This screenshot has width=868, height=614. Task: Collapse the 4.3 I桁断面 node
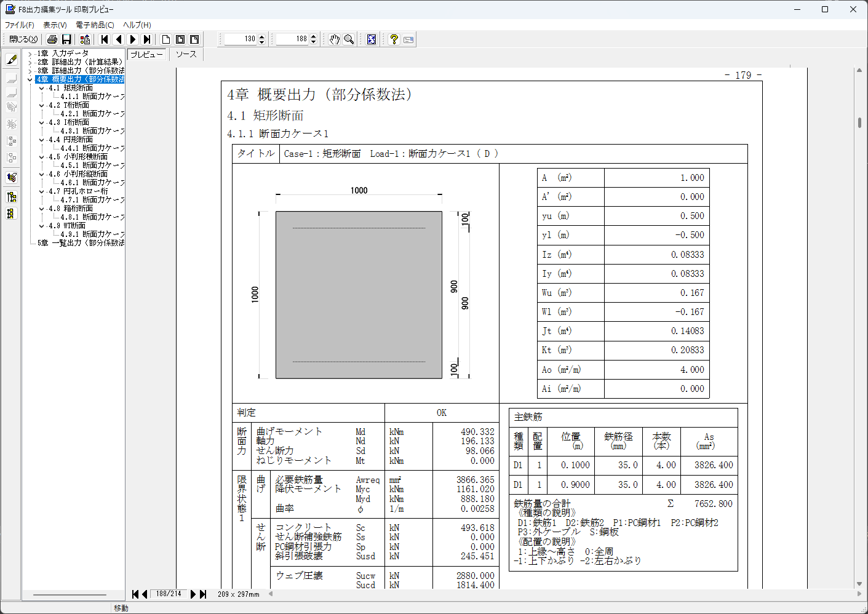click(42, 122)
